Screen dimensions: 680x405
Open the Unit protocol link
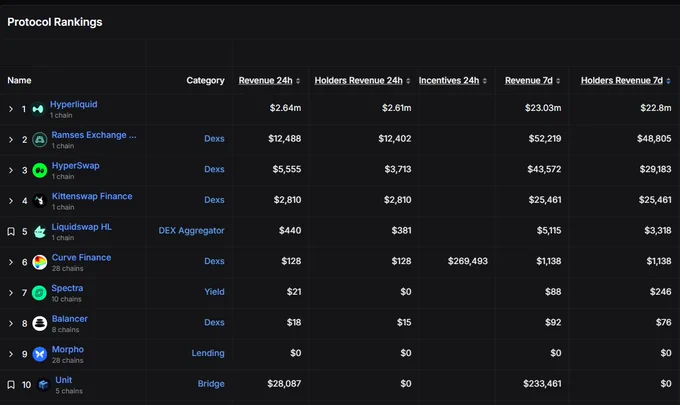64,380
